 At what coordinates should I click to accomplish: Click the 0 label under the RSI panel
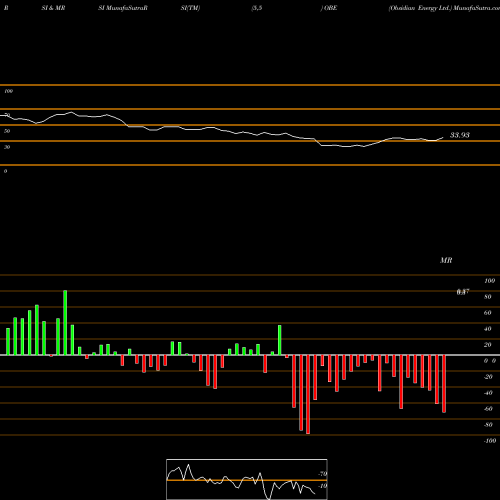pos(5,171)
